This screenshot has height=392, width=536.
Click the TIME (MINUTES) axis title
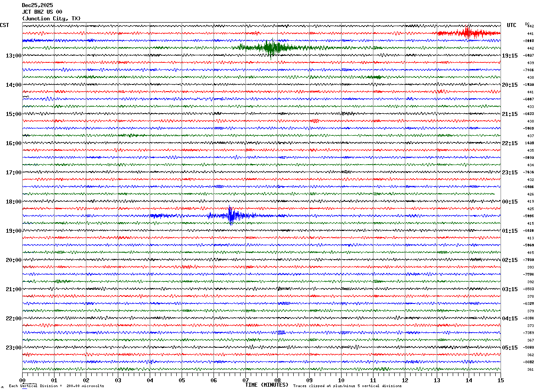point(267,385)
